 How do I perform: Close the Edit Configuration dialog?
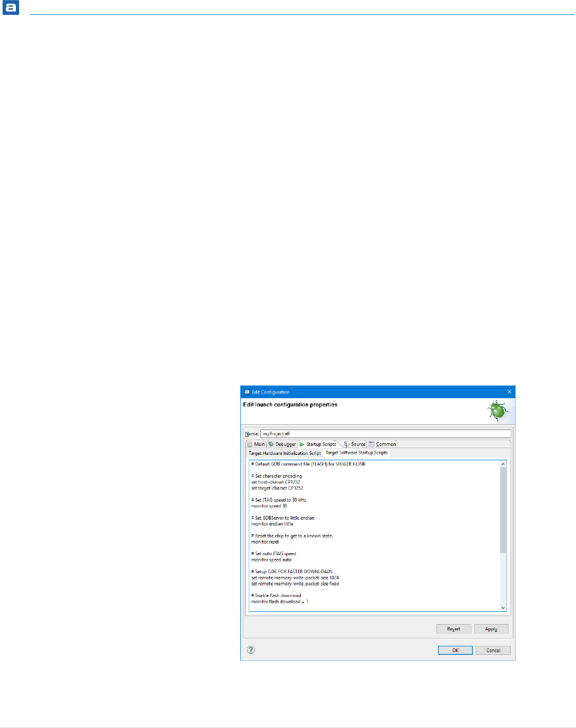coord(509,392)
